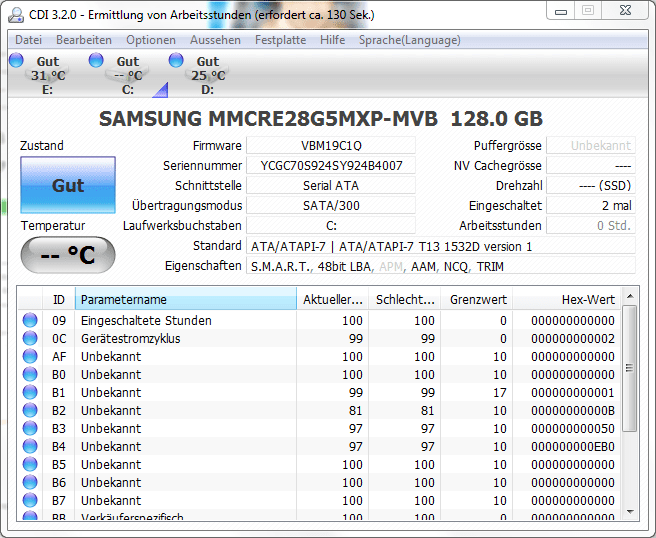
Task: Select drive D: showing 25 °C
Action: click(x=208, y=75)
